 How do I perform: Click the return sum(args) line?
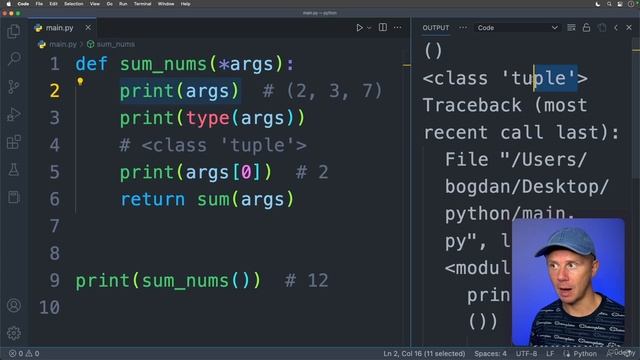tap(207, 199)
